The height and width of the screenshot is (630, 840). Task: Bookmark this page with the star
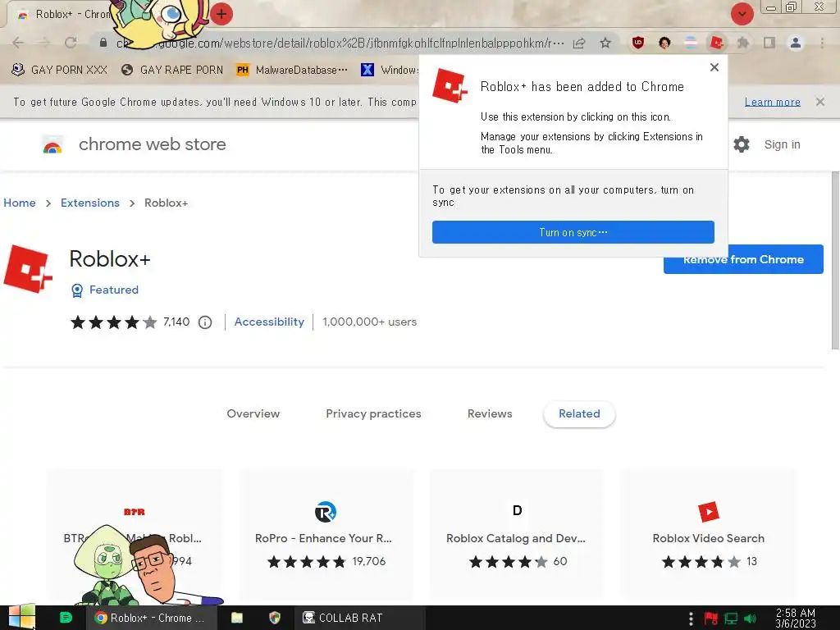[x=605, y=43]
